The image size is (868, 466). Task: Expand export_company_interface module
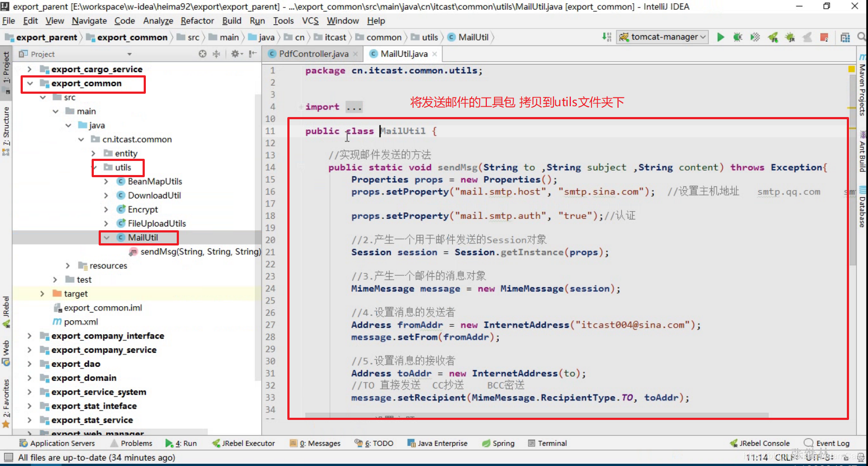(30, 336)
